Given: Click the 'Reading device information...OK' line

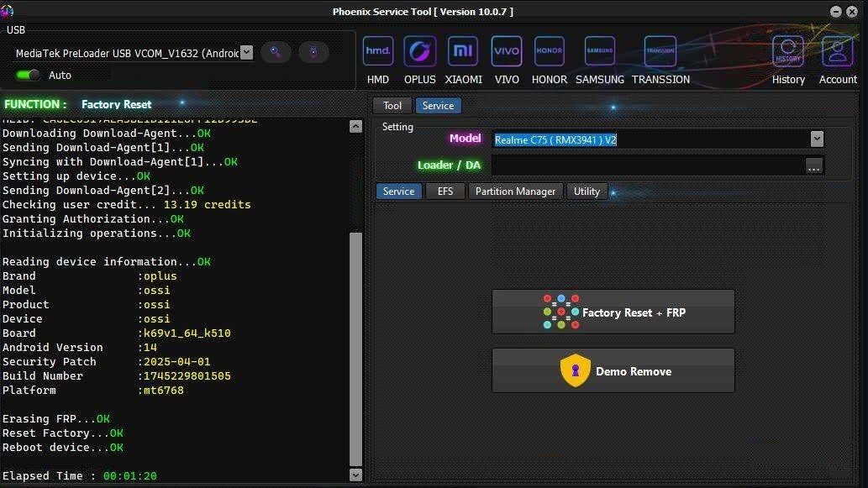Looking at the screenshot, I should pyautogui.click(x=106, y=262).
